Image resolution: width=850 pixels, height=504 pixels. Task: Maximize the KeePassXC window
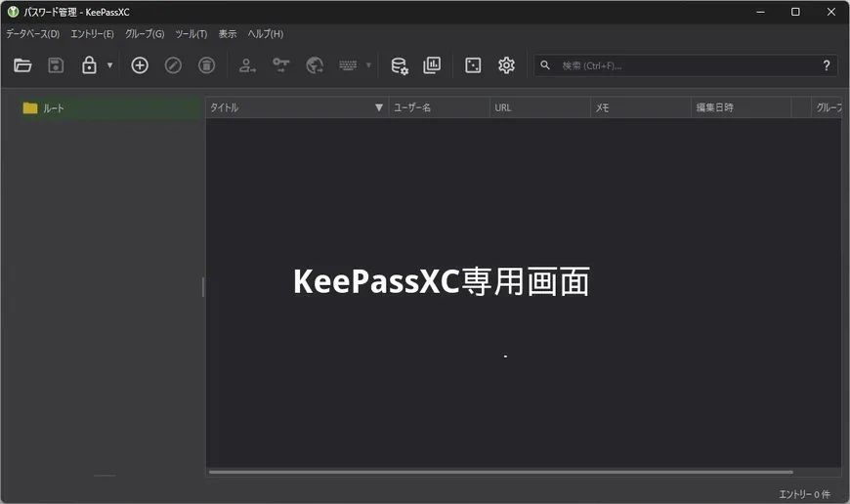795,12
